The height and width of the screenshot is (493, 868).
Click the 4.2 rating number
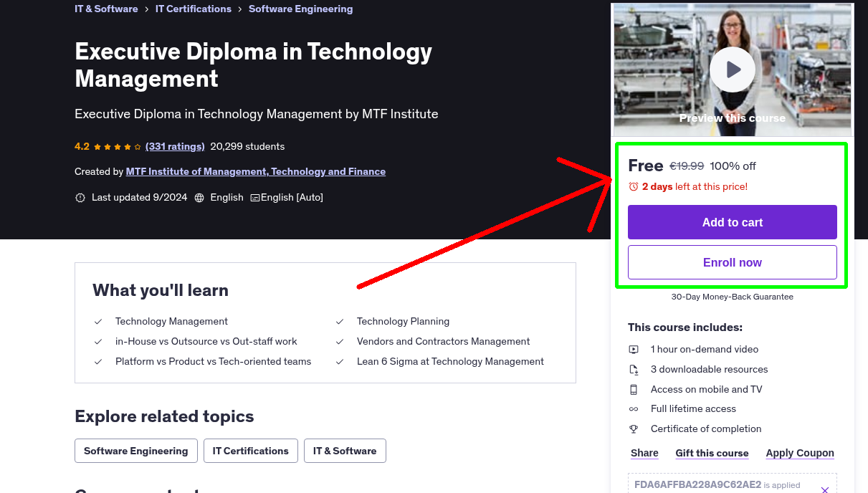pyautogui.click(x=82, y=146)
